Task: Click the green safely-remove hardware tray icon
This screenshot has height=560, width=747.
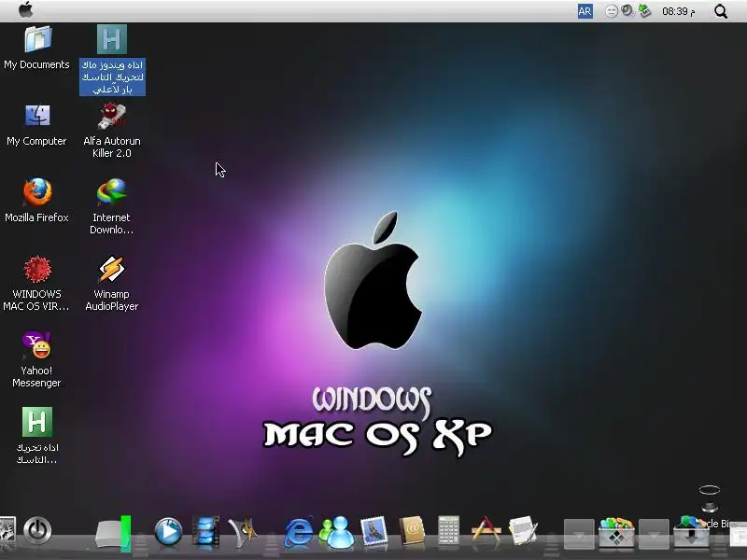Action: 644,10
